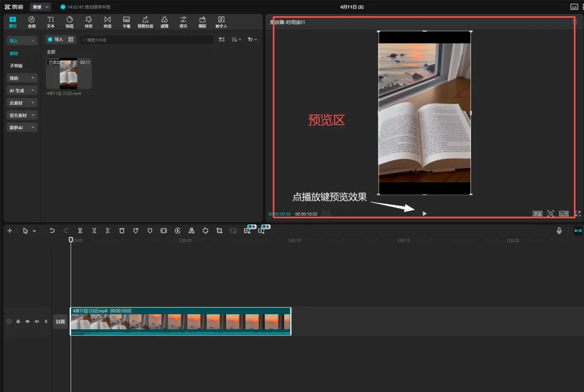Choose the selection arrow tool
Image resolution: width=584 pixels, height=392 pixels.
pyautogui.click(x=25, y=231)
